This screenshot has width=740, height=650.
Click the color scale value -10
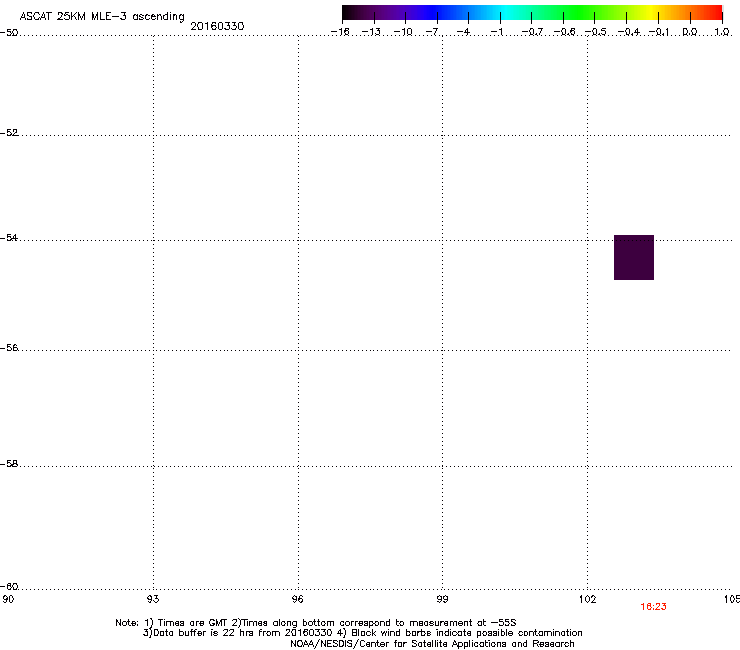click(403, 32)
